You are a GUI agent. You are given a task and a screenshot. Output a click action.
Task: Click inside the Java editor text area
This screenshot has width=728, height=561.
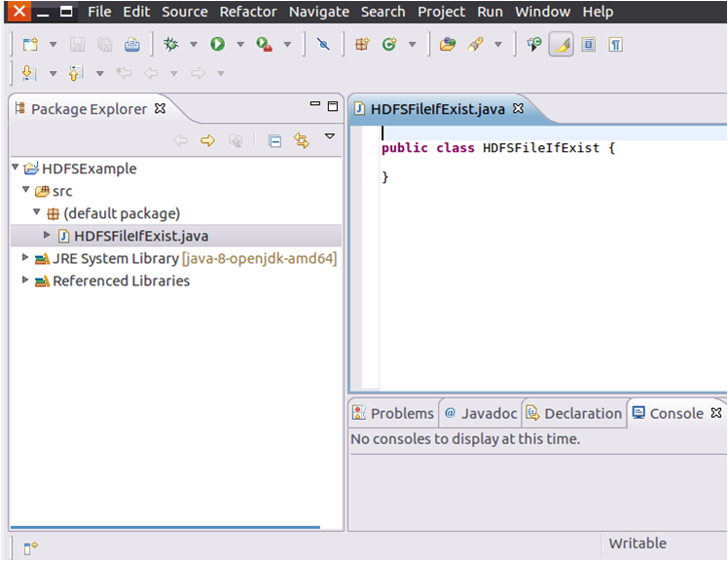pos(545,273)
